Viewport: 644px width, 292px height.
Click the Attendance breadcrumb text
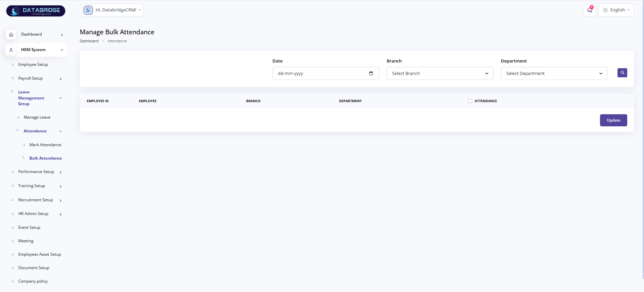pyautogui.click(x=117, y=41)
